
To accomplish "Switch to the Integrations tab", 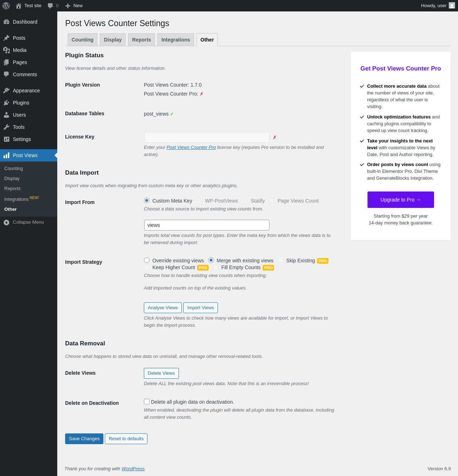I will click(x=176, y=40).
